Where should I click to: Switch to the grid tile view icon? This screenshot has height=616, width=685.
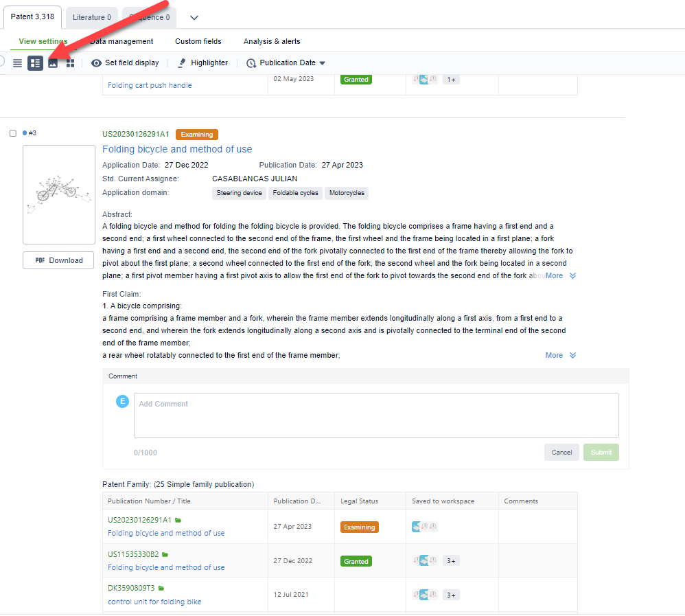(70, 63)
